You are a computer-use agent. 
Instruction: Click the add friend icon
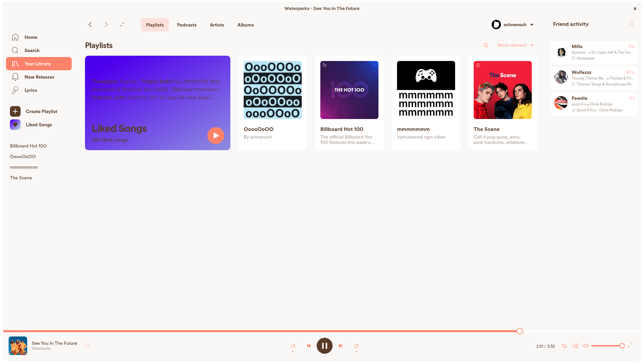pyautogui.click(x=631, y=24)
